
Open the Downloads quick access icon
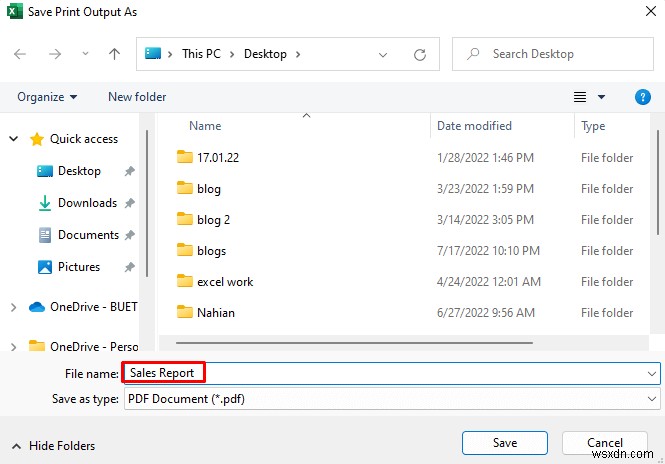click(45, 203)
